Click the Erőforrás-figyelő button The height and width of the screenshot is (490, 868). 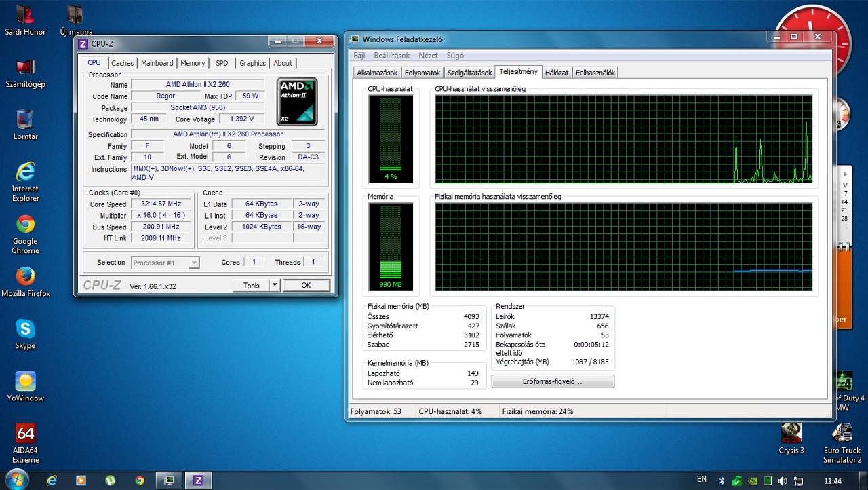tap(553, 381)
